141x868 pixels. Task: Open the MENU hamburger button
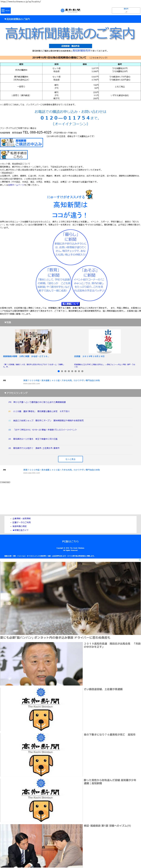point(5,10)
